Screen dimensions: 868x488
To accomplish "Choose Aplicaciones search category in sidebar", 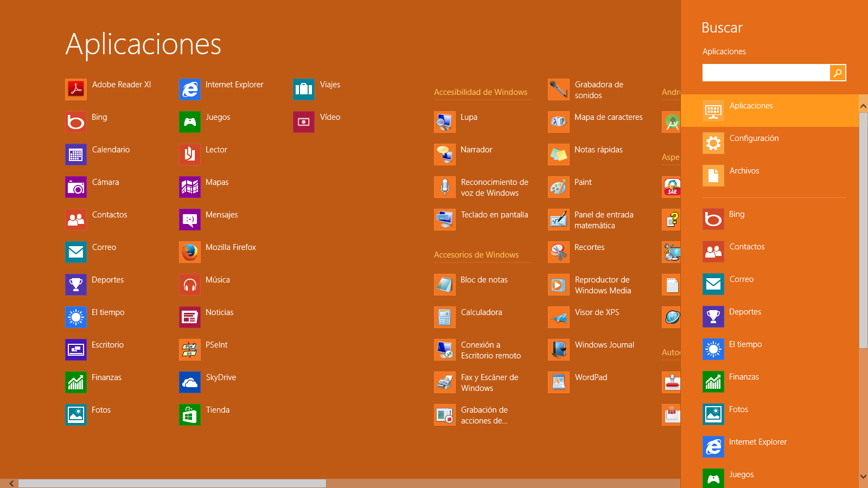I will coord(751,111).
